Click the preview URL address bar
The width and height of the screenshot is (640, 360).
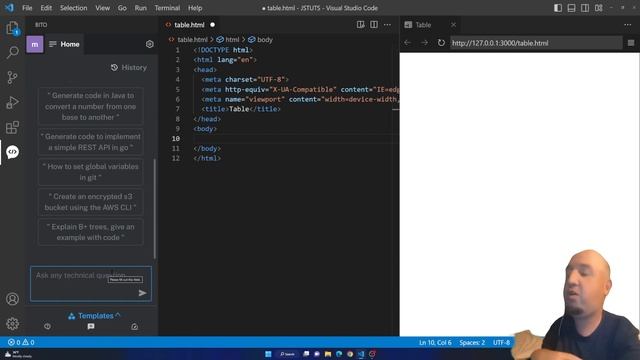coord(536,43)
